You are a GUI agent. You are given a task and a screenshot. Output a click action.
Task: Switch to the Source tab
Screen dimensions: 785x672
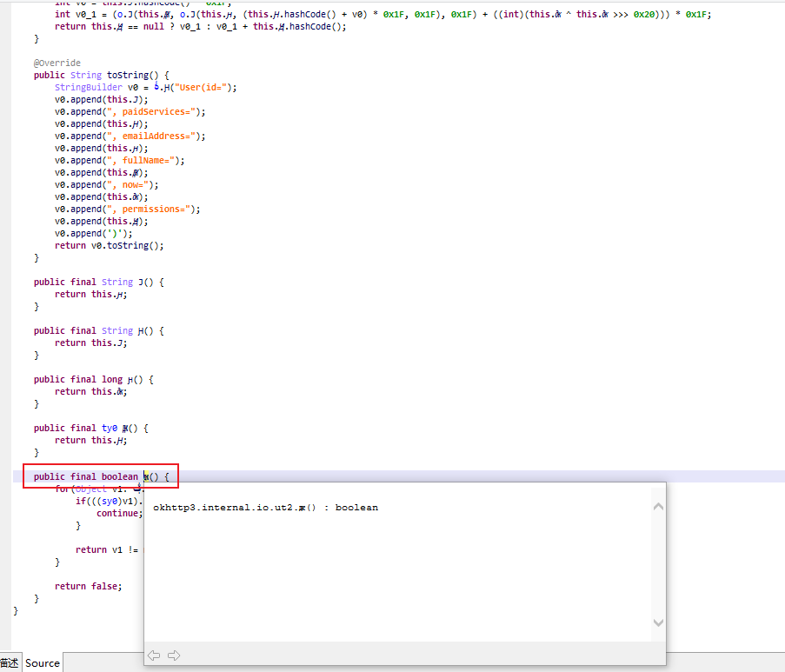43,662
